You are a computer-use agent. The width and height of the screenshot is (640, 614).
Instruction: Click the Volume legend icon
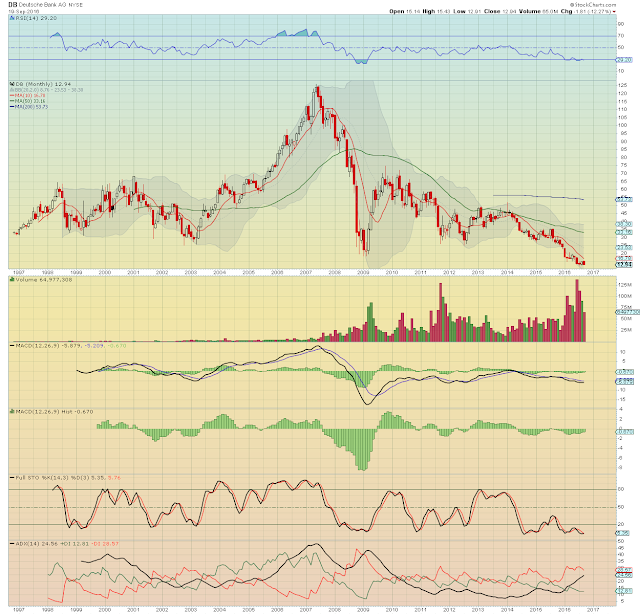tap(12, 279)
